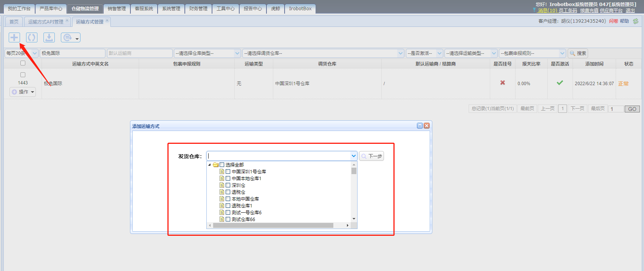Check the 深圳仓 checkbox
Image resolution: width=644 pixels, height=271 pixels.
tap(228, 185)
